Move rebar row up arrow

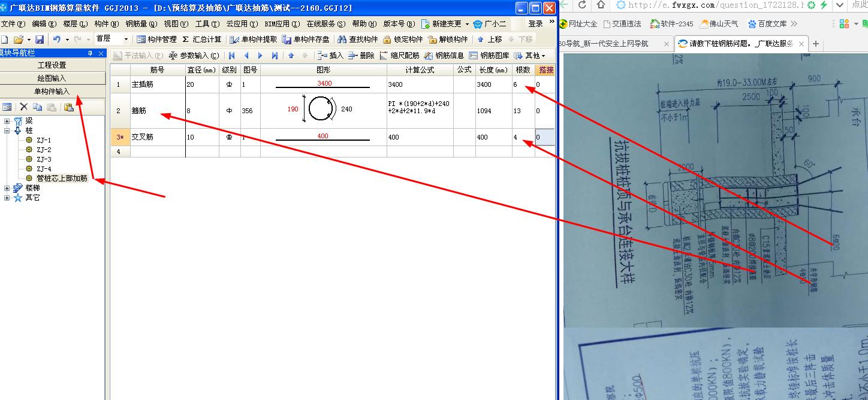click(x=291, y=56)
